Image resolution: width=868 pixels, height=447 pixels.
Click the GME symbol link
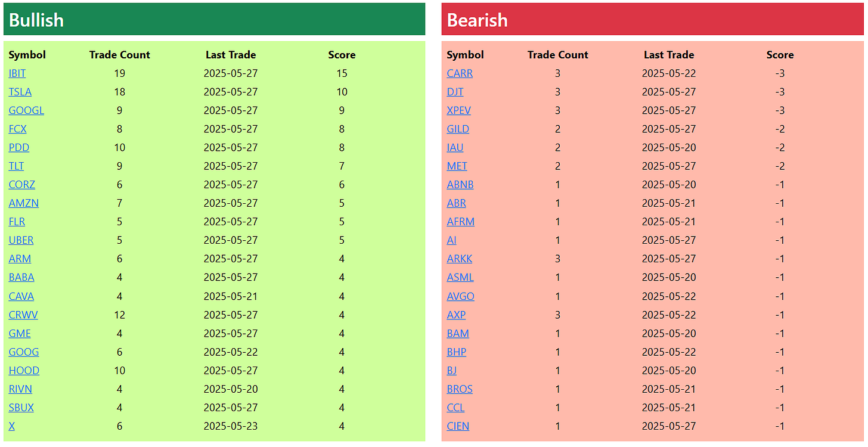(x=20, y=333)
